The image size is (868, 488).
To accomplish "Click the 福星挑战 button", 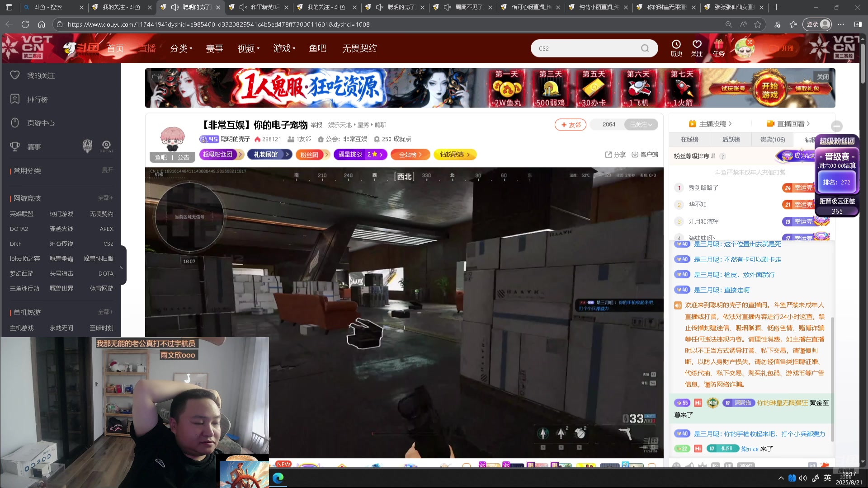I will pos(361,155).
